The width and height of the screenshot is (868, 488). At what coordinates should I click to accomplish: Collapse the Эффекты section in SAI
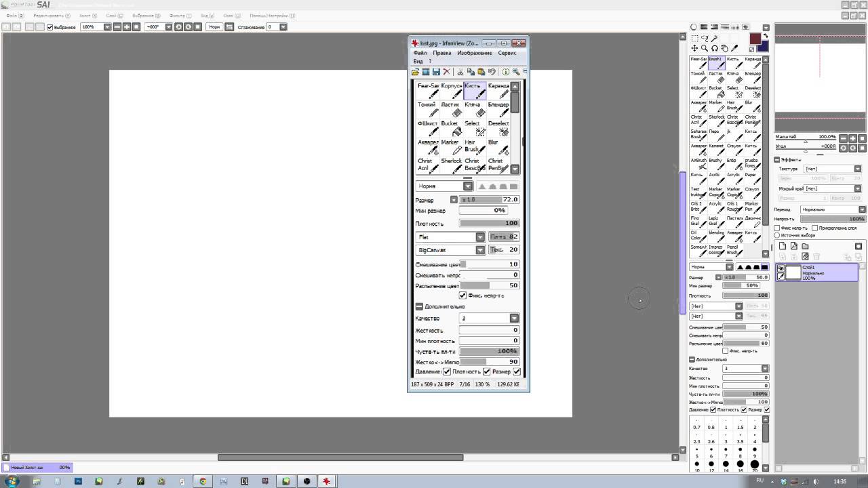pyautogui.click(x=777, y=160)
